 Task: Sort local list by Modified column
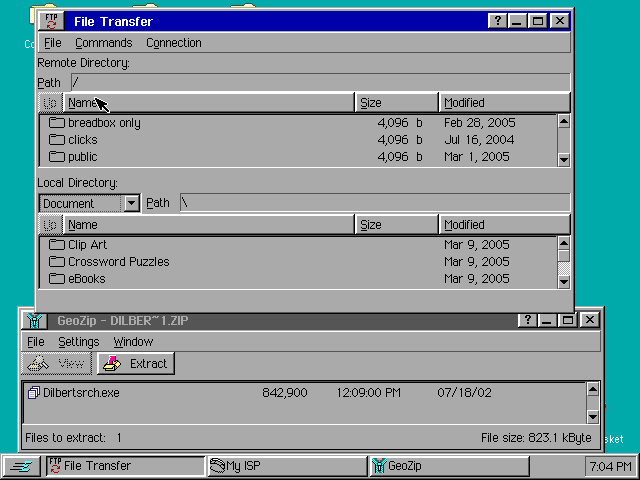coord(504,225)
